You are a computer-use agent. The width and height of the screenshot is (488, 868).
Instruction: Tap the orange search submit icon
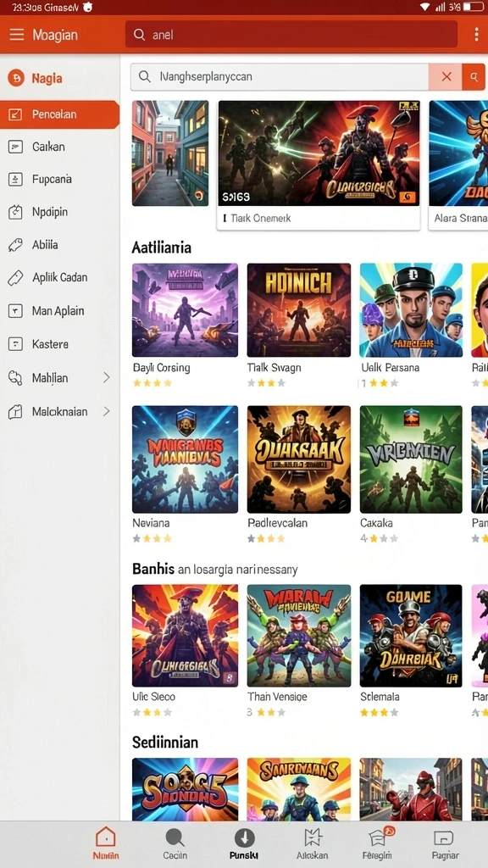(474, 77)
